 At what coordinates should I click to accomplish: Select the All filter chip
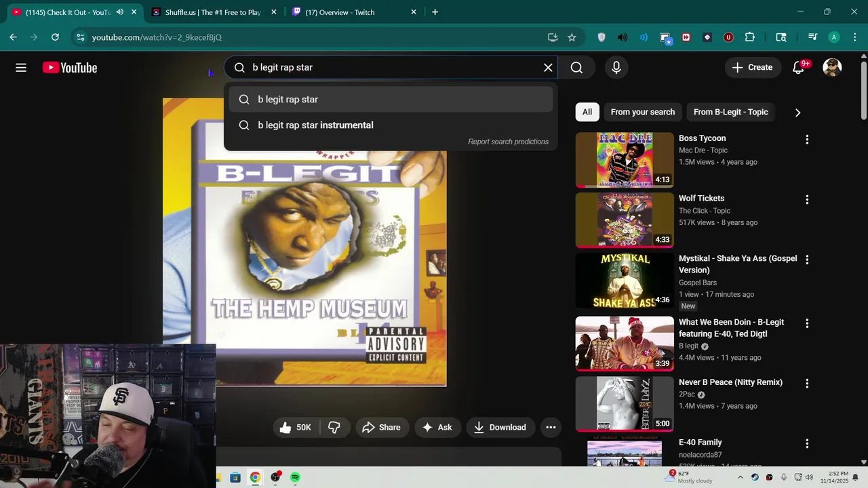pyautogui.click(x=587, y=112)
